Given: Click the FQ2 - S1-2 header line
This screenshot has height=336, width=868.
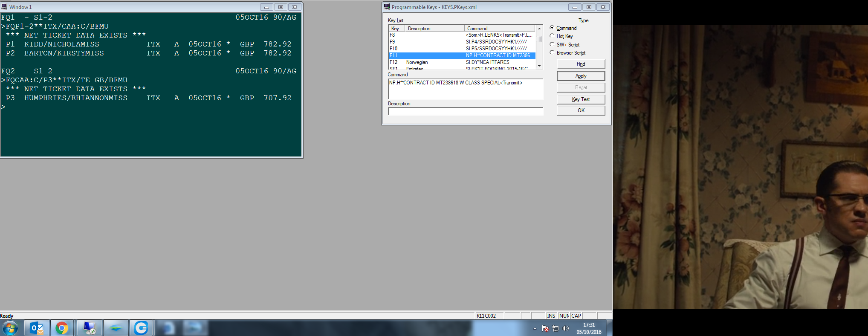Looking at the screenshot, I should tap(149, 71).
